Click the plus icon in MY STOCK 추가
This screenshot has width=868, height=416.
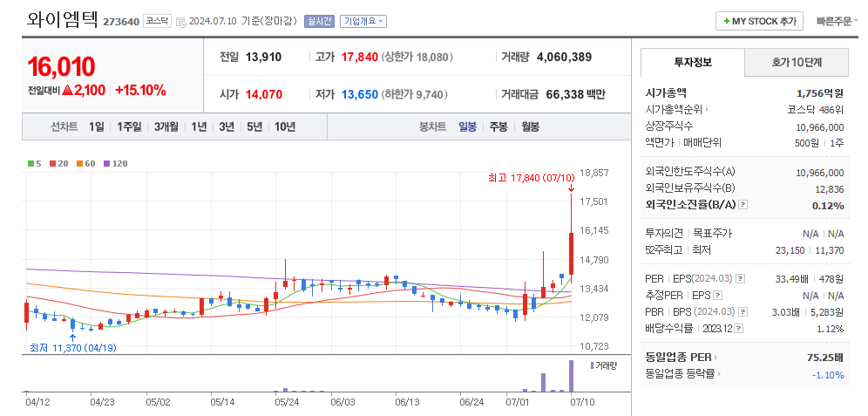pyautogui.click(x=726, y=22)
